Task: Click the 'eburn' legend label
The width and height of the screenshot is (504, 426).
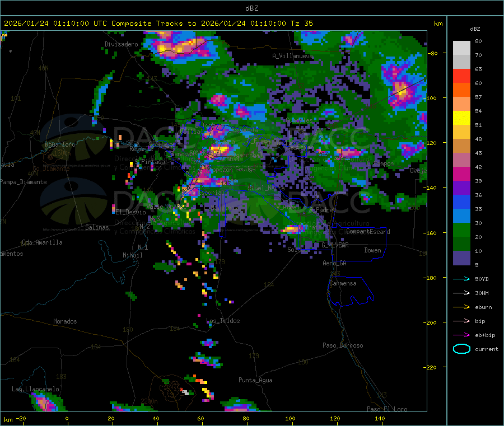Action: coord(483,307)
